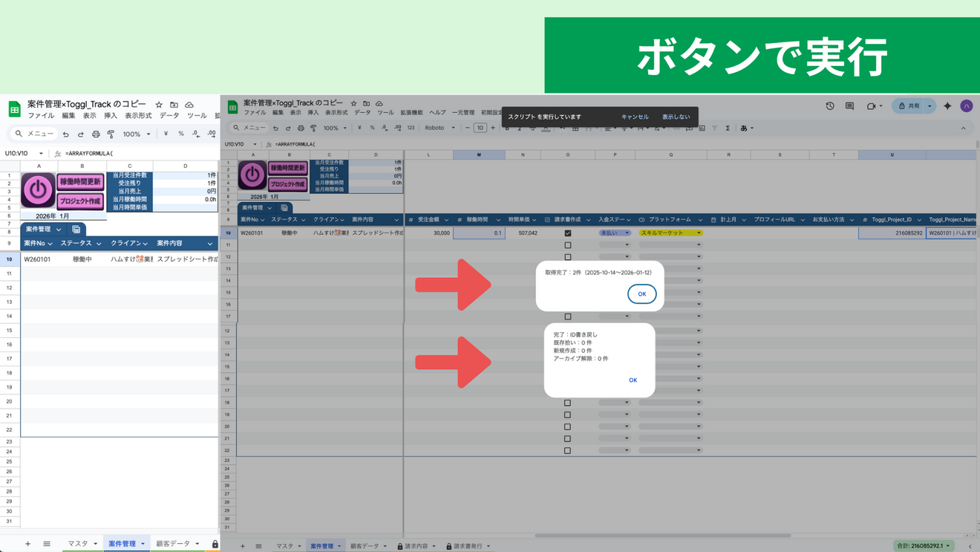Add new sheet in left window
This screenshot has height=552, width=980.
27,544
